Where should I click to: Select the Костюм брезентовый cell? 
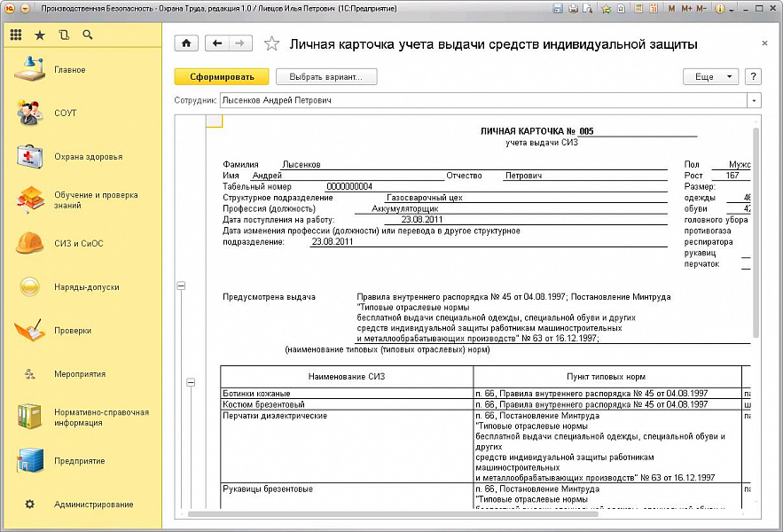coord(347,404)
